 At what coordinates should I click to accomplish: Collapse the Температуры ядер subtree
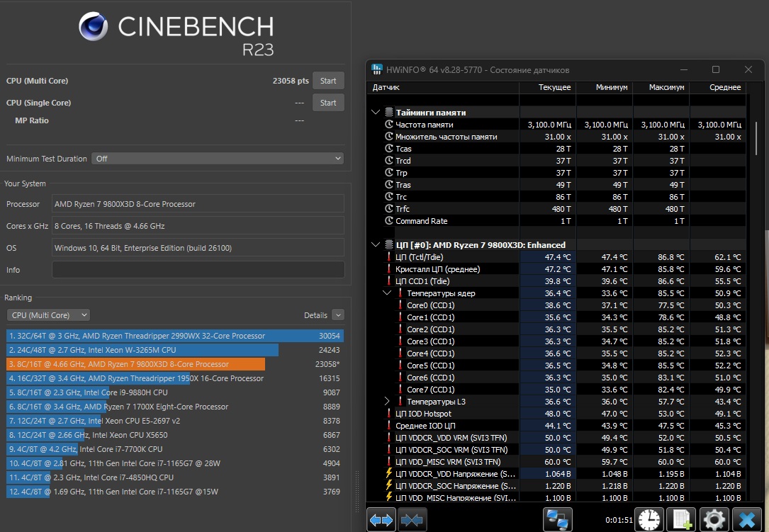pos(387,293)
